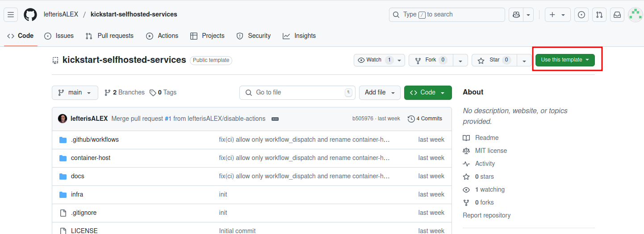Click the MIT license scale icon
Image resolution: width=644 pixels, height=234 pixels.
(466, 151)
